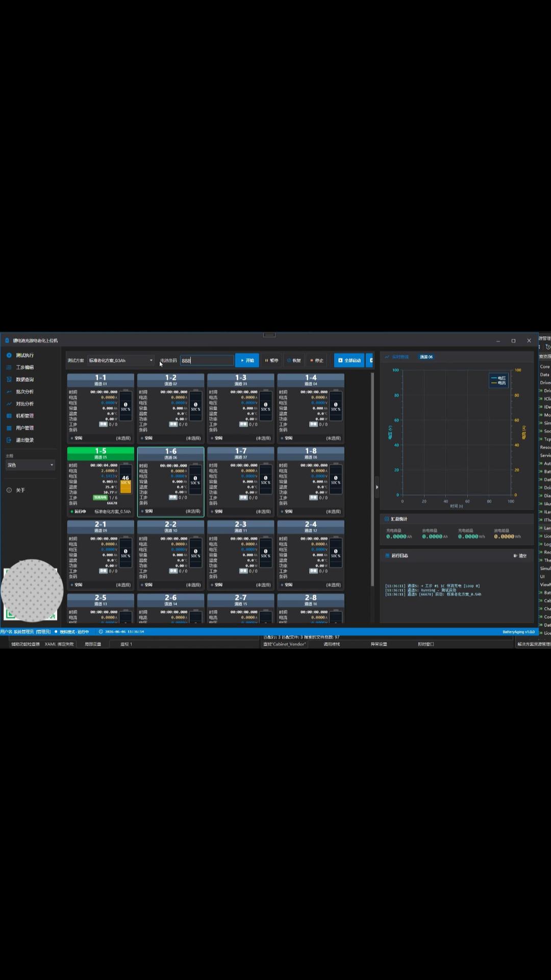Open the 调用堆栈 tab in the bottom bar
Image resolution: width=551 pixels, height=980 pixels.
332,644
